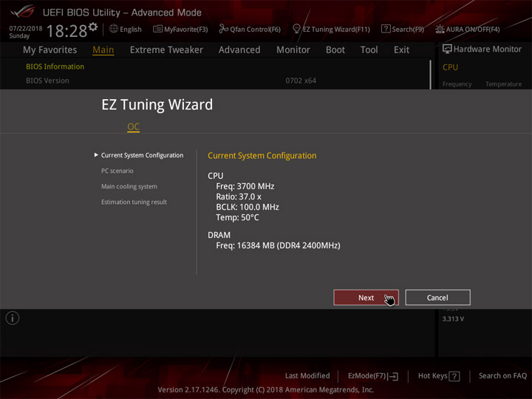Viewport: 532px width, 399px height.
Task: Click the Temp: 50°C line
Action: 237,217
